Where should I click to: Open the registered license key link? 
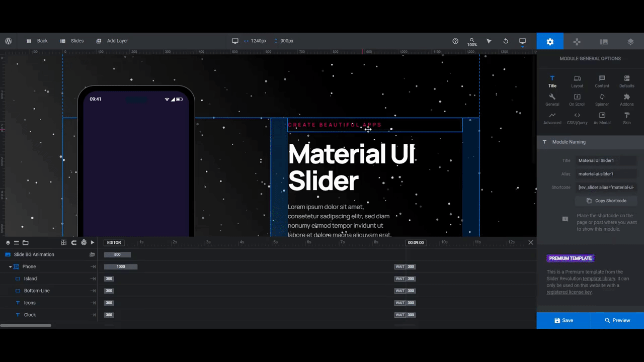569,292
